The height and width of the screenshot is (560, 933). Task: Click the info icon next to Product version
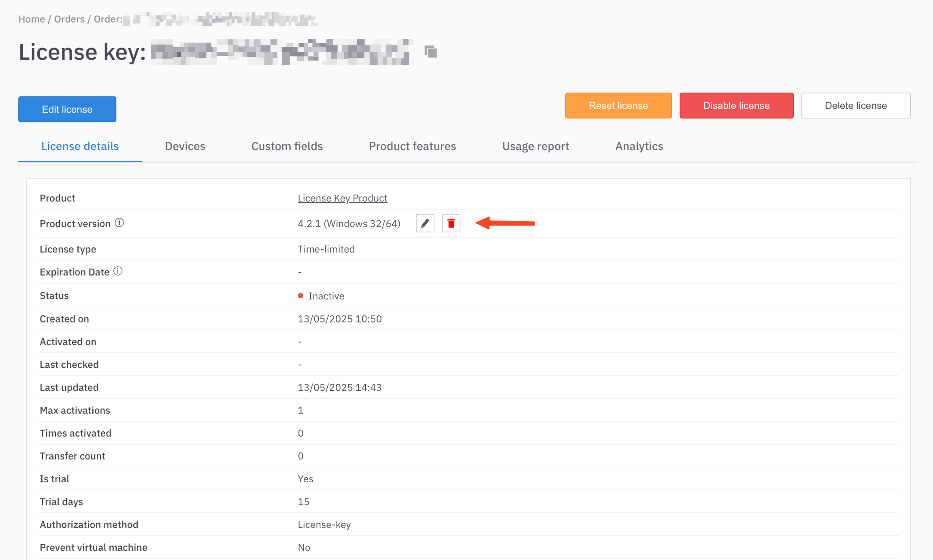[x=119, y=223]
